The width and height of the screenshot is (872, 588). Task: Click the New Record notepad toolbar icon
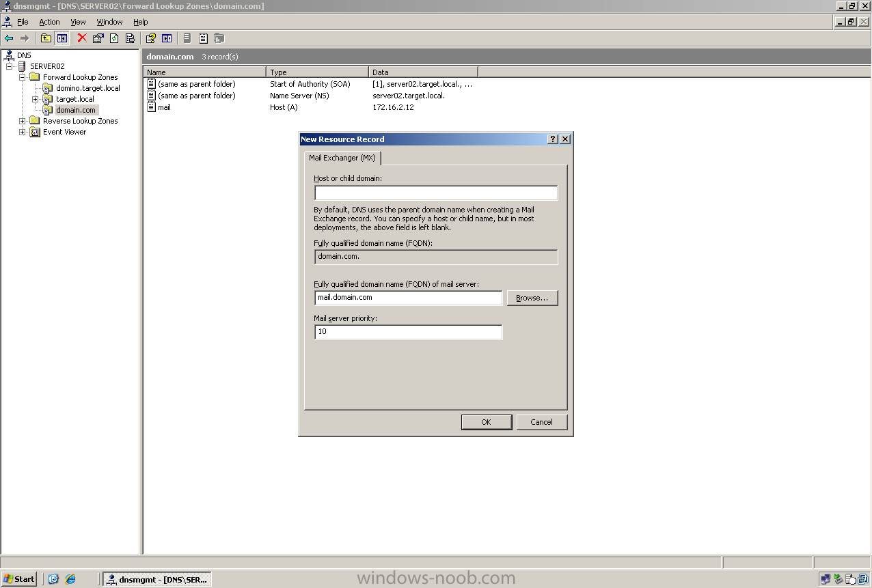pyautogui.click(x=204, y=38)
